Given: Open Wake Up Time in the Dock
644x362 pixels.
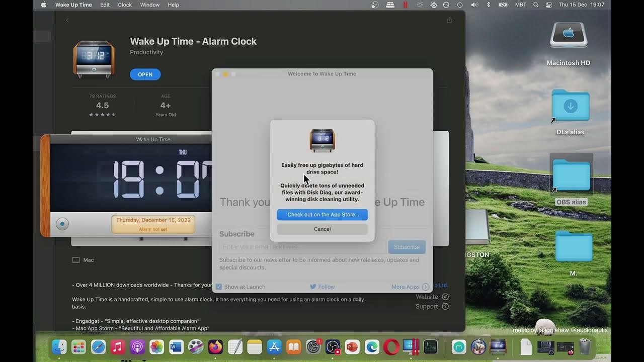Looking at the screenshot, I should pyautogui.click(x=498, y=347).
